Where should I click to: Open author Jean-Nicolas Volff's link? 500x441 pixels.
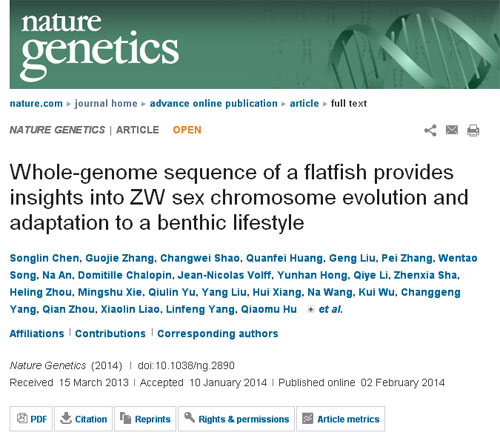click(224, 275)
